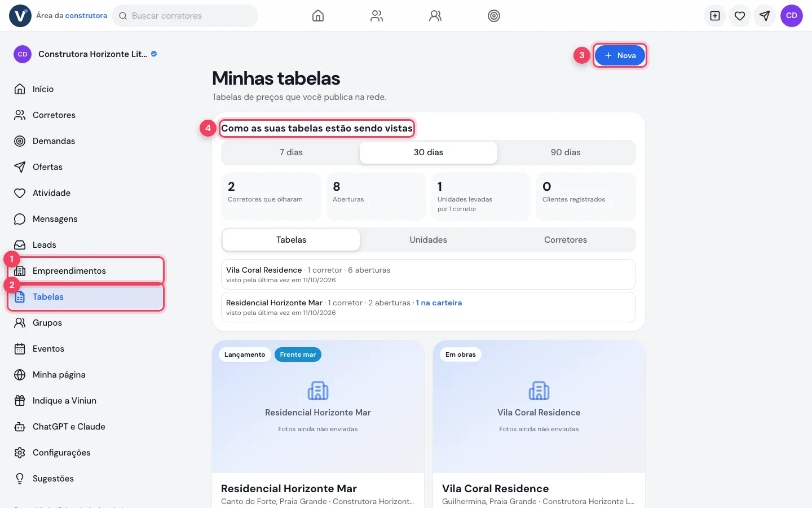Open Grupos in the sidebar
The height and width of the screenshot is (508, 812).
point(86,323)
